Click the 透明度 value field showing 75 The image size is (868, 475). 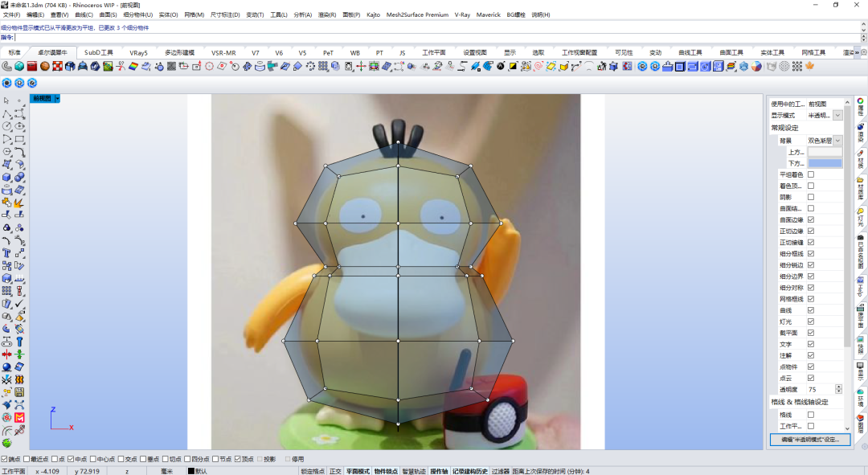[821, 389]
